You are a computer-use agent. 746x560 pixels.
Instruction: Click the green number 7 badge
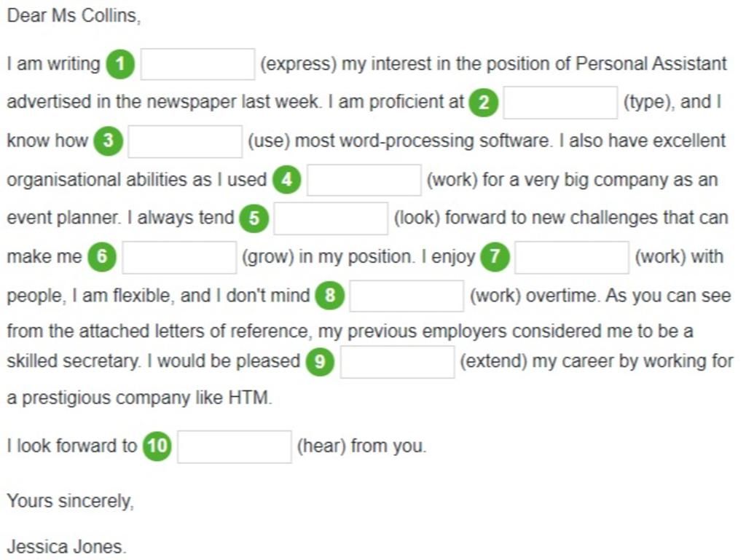coord(495,257)
